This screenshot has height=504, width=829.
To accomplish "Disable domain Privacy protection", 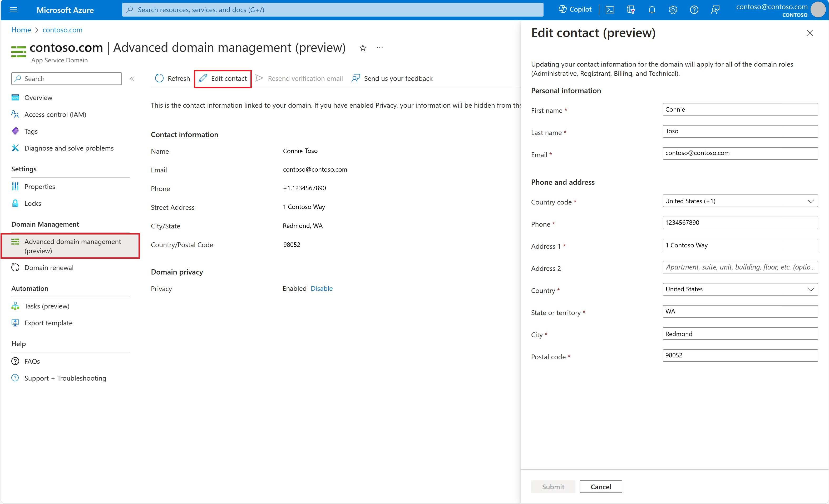I will point(322,289).
